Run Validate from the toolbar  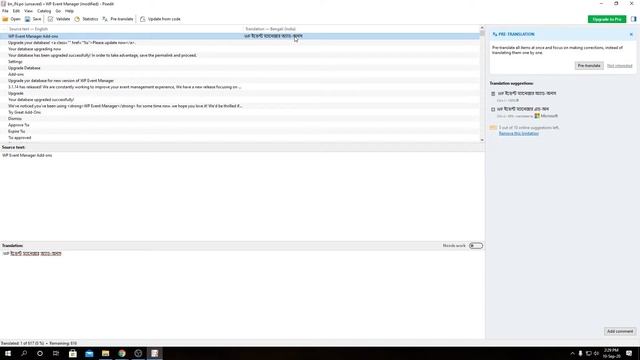pyautogui.click(x=59, y=19)
